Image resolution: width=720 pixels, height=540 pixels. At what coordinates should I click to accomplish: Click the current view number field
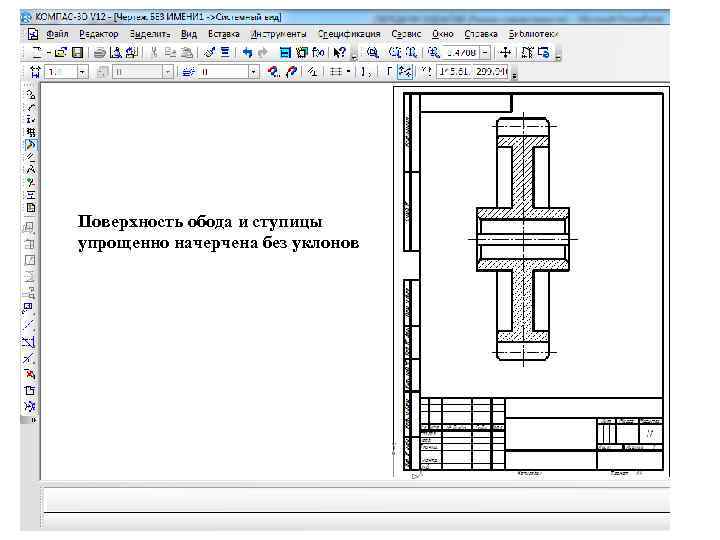[x=62, y=72]
